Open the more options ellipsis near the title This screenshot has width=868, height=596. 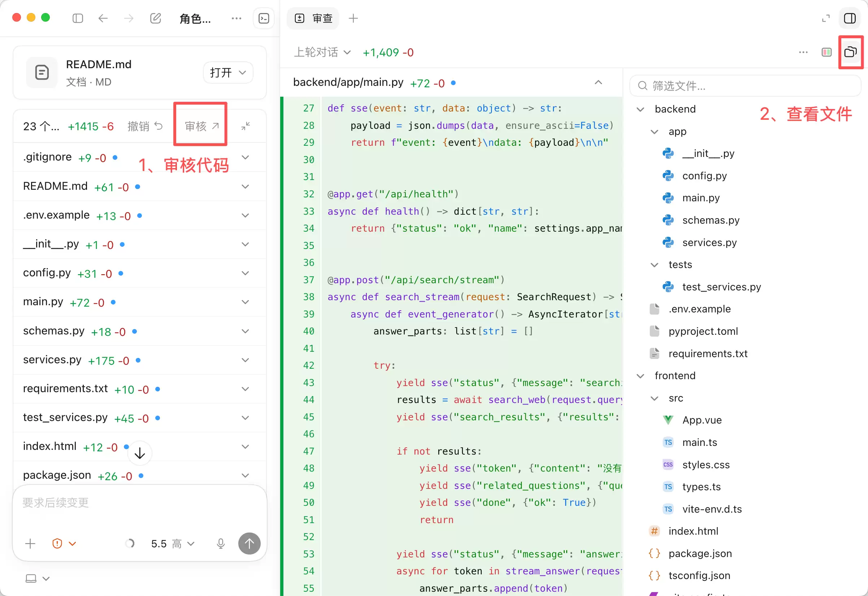coord(236,18)
